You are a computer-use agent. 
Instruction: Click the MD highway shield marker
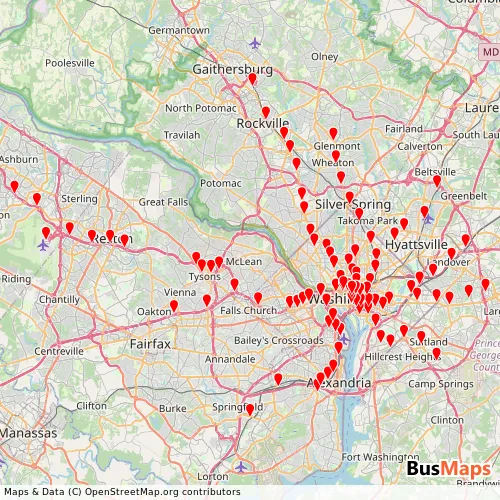click(x=489, y=52)
